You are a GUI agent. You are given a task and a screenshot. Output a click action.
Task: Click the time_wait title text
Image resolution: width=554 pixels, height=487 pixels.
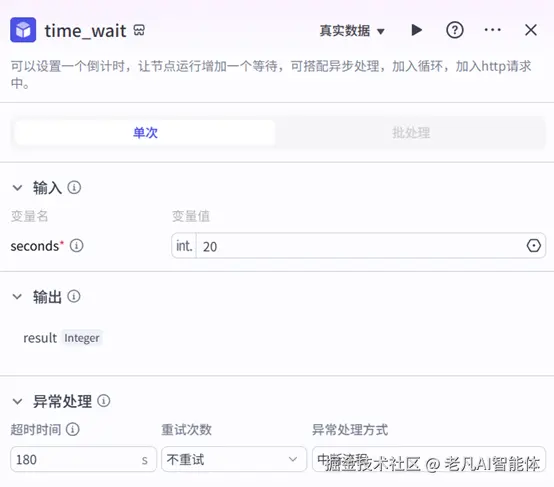pos(85,31)
